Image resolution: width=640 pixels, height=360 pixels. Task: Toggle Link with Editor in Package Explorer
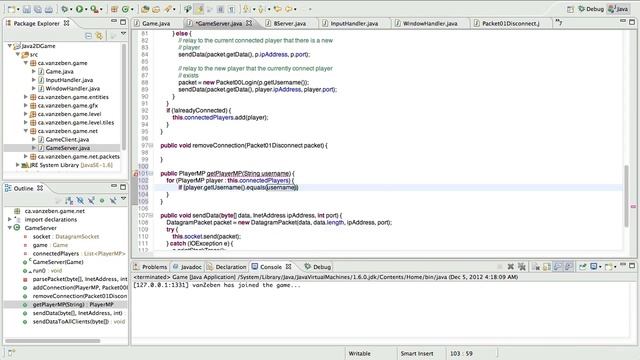point(99,36)
